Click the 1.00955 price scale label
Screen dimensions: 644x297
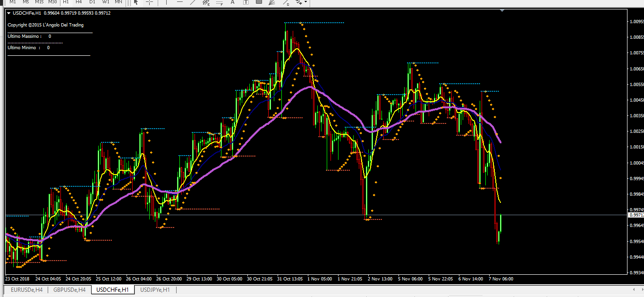tap(637, 22)
